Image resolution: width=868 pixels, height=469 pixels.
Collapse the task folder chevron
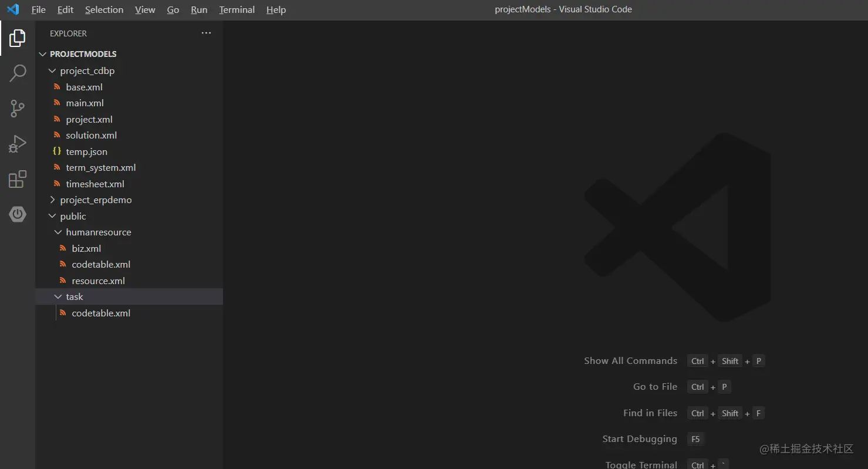(58, 296)
